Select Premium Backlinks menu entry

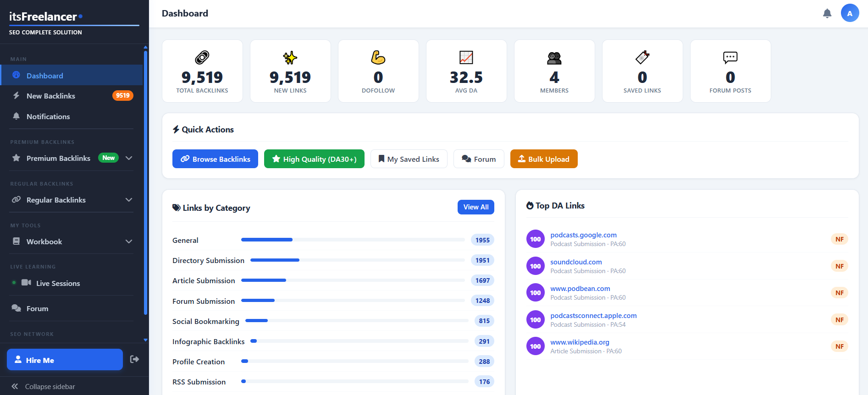point(72,158)
